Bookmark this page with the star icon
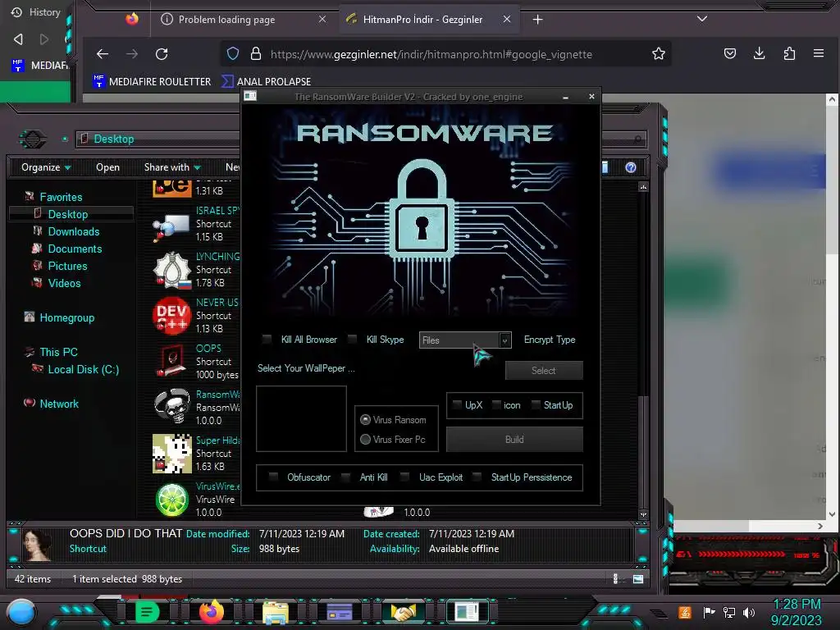840x630 pixels. 659,53
